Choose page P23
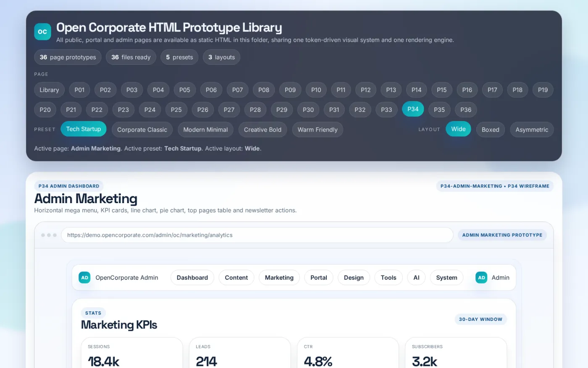Image resolution: width=588 pixels, height=368 pixels. [123, 109]
